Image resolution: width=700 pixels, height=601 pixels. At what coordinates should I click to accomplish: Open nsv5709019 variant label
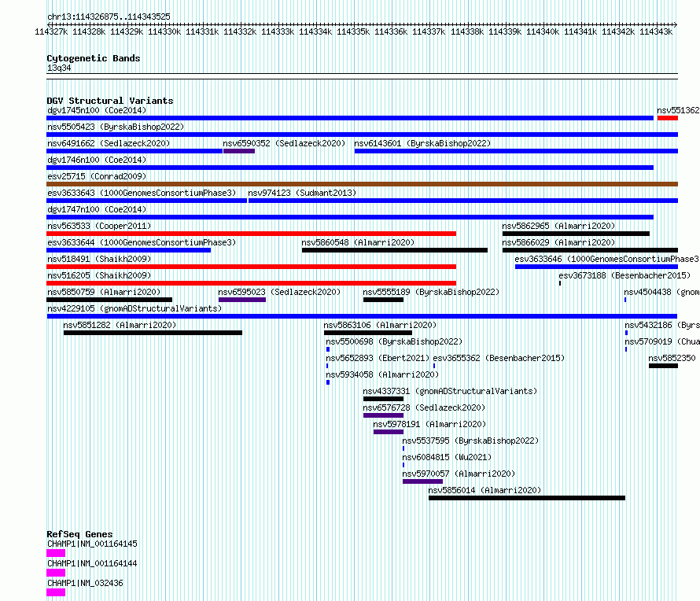click(662, 341)
